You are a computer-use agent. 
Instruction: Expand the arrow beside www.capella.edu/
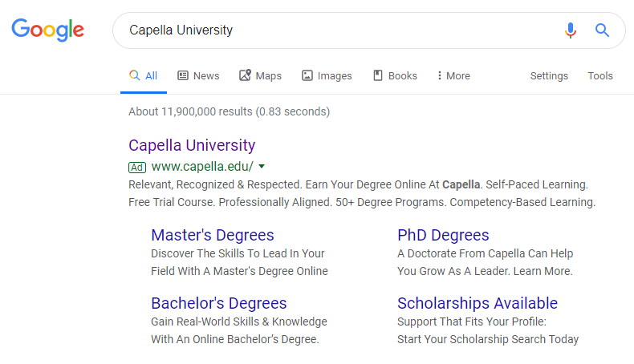(262, 166)
